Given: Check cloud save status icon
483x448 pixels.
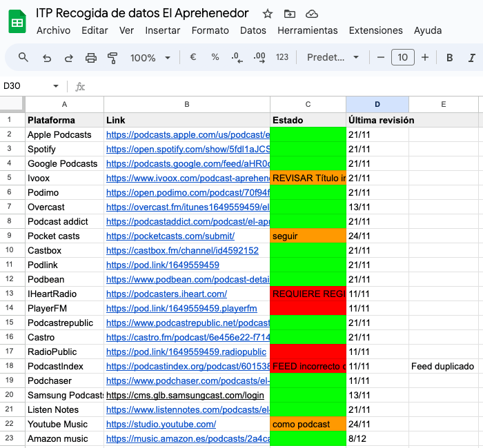Looking at the screenshot, I should (311, 14).
